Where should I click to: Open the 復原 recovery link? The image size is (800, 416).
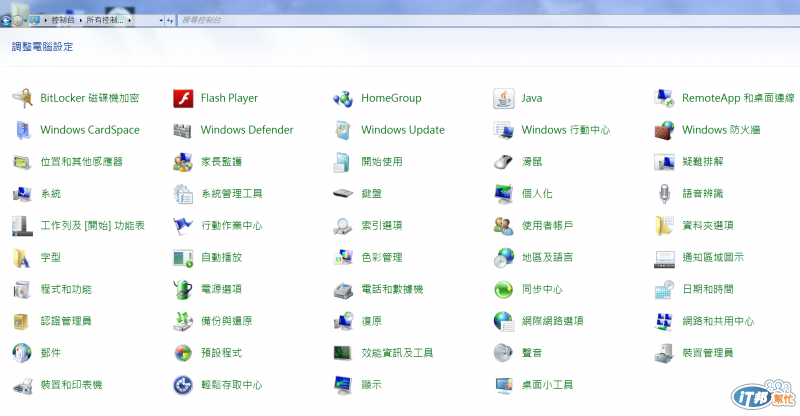tap(371, 321)
